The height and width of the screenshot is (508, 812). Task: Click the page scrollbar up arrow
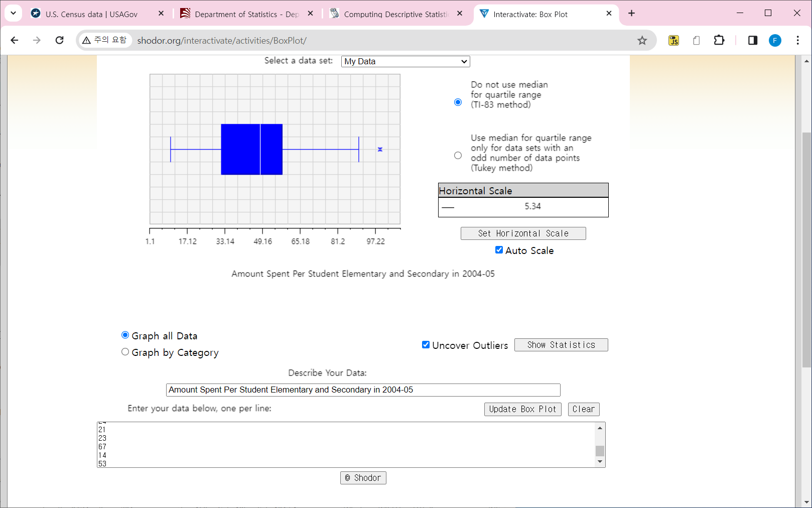pyautogui.click(x=806, y=61)
